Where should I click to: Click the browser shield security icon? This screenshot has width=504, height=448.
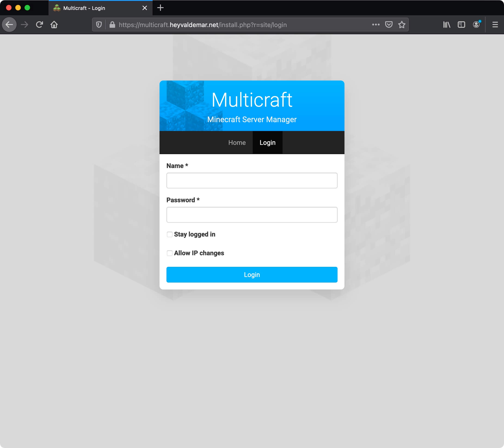pos(100,25)
